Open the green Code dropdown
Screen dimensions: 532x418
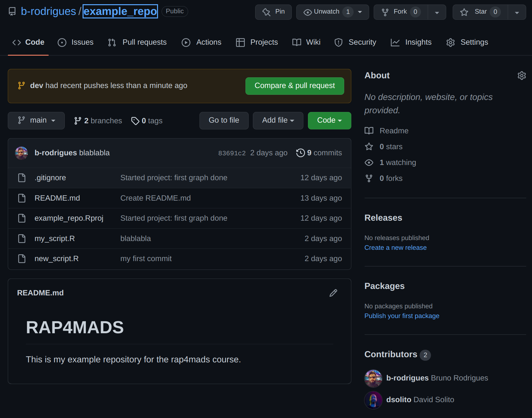click(329, 120)
